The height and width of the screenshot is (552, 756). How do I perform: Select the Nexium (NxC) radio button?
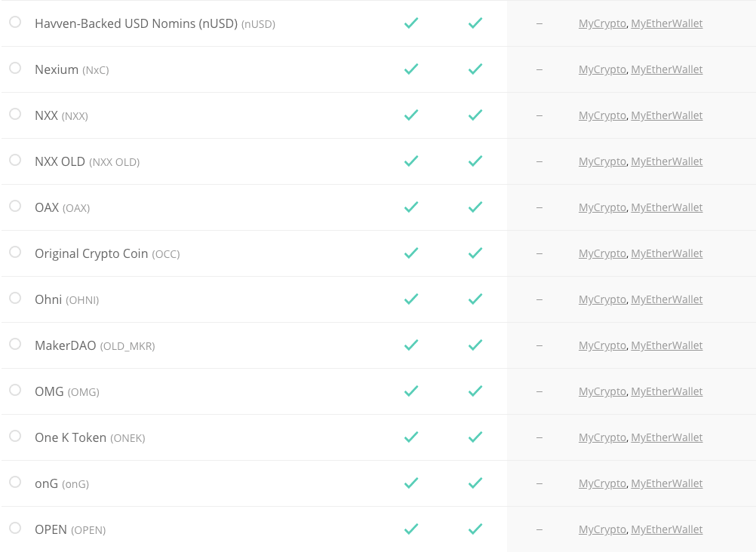click(15, 68)
